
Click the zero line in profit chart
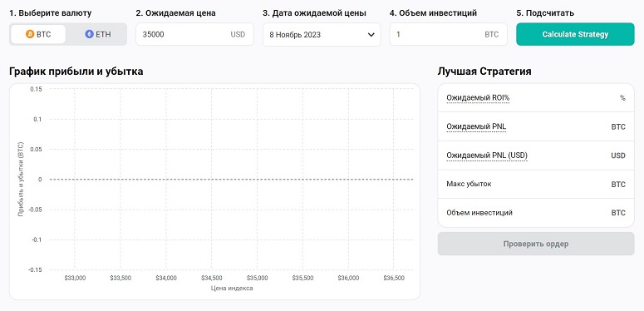[231, 180]
